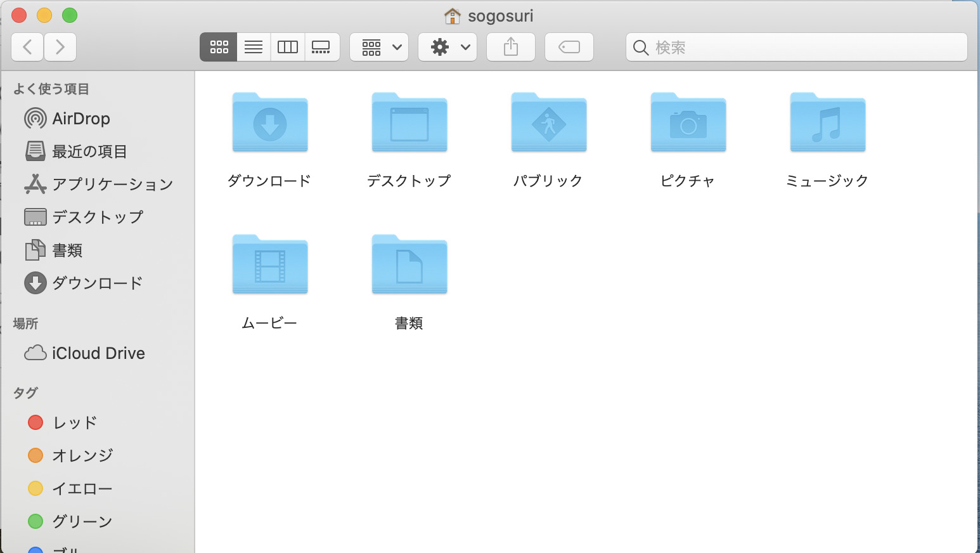Image resolution: width=980 pixels, height=553 pixels.
Task: Open AirDrop from sidebar label
Action: coord(81,119)
